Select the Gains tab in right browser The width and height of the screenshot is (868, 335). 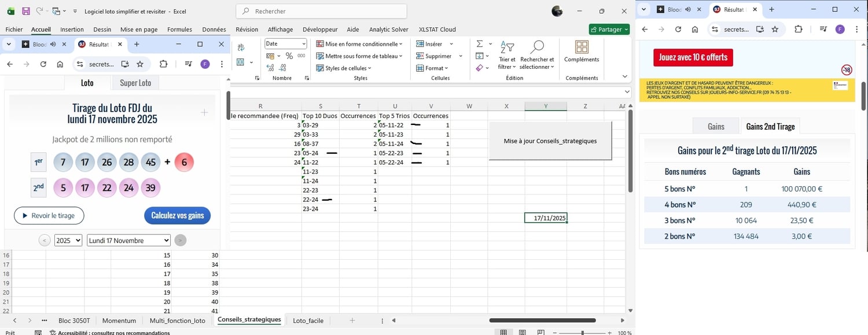pyautogui.click(x=716, y=126)
